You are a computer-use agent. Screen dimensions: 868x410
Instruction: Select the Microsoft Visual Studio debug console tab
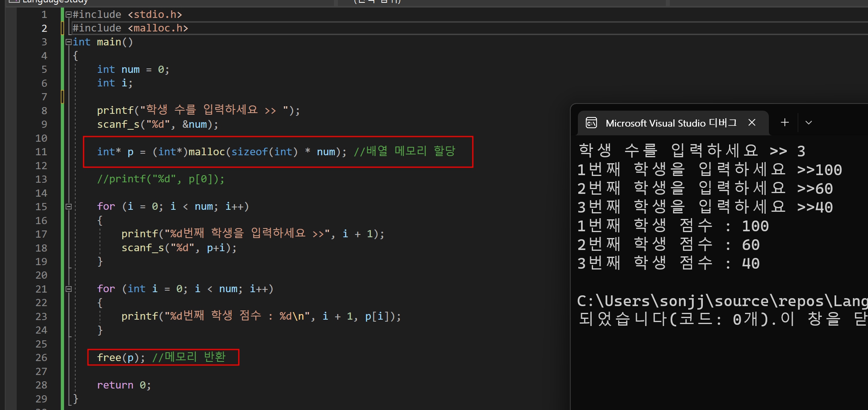673,123
